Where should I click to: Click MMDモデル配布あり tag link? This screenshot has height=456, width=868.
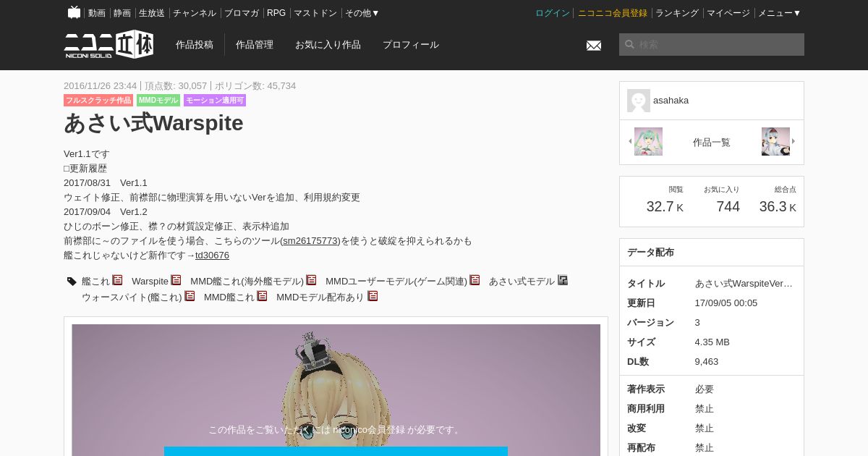tap(320, 297)
